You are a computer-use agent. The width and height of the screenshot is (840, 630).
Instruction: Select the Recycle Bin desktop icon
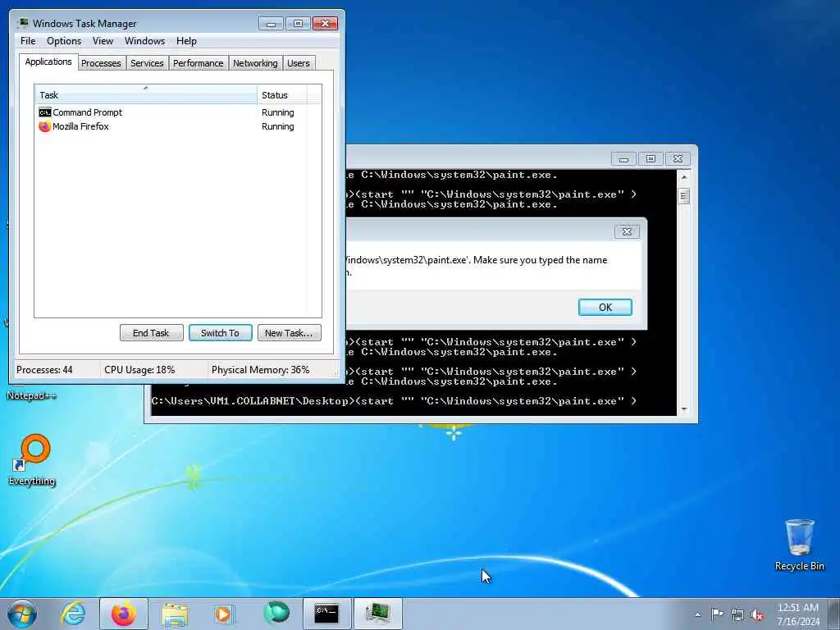pos(799,545)
